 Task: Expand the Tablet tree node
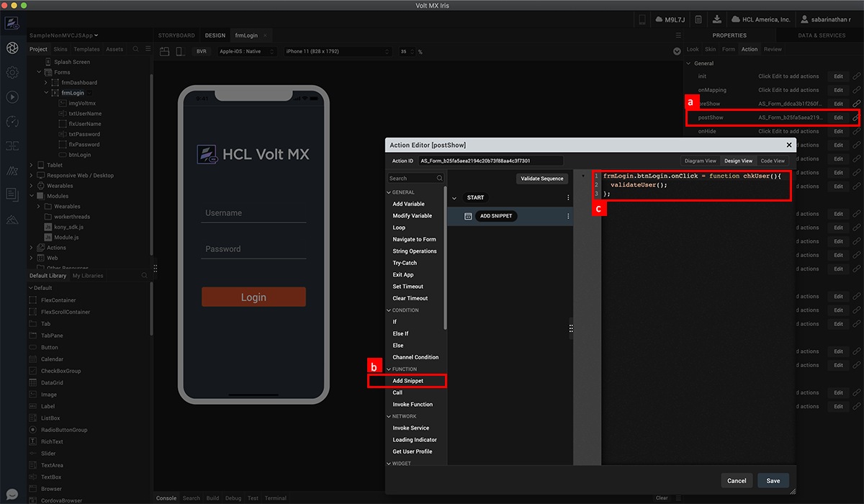pos(32,165)
